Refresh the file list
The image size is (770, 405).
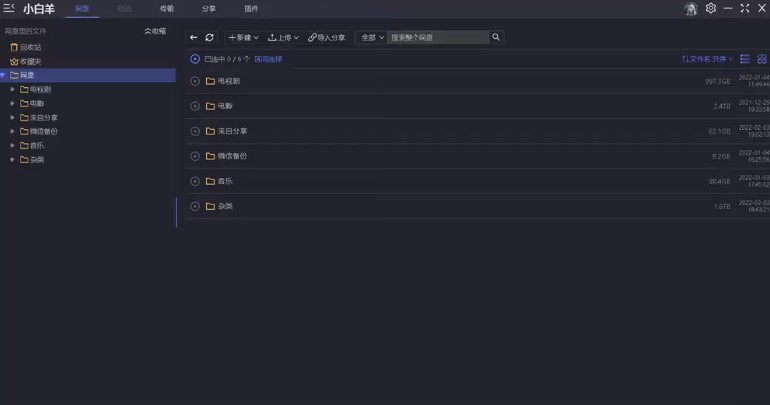tap(210, 37)
